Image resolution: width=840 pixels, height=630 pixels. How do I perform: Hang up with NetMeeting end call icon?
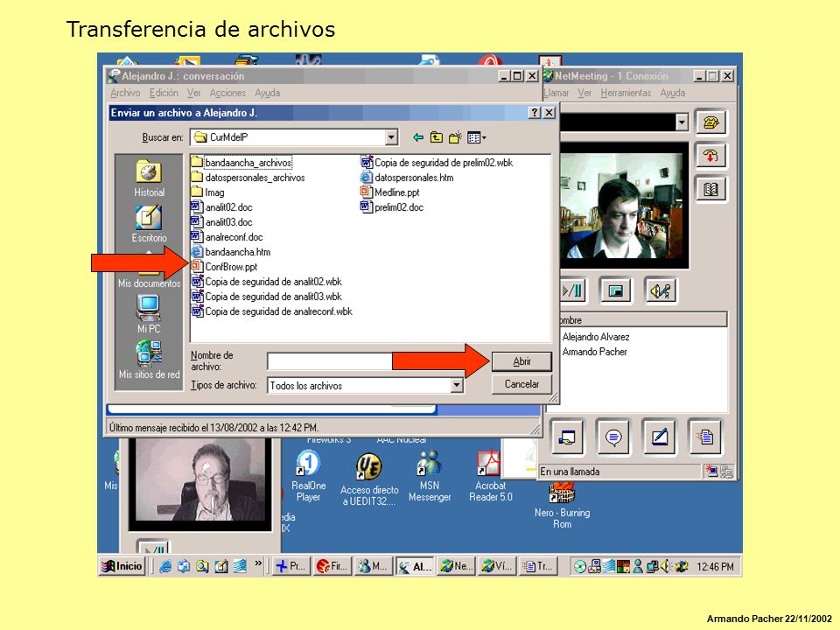tap(710, 157)
